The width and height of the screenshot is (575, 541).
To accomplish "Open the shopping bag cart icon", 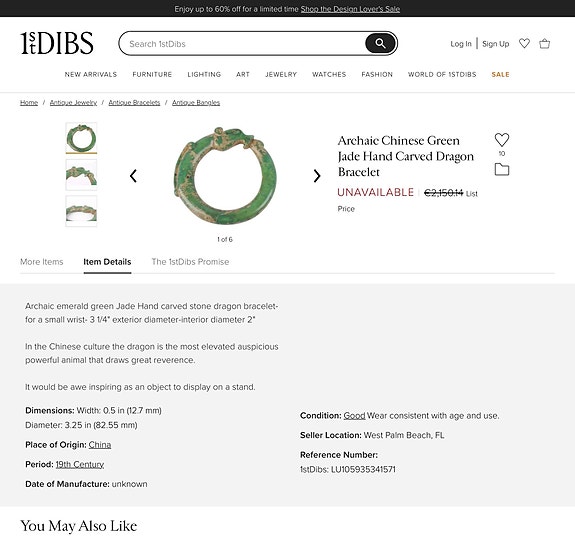I will (545, 44).
